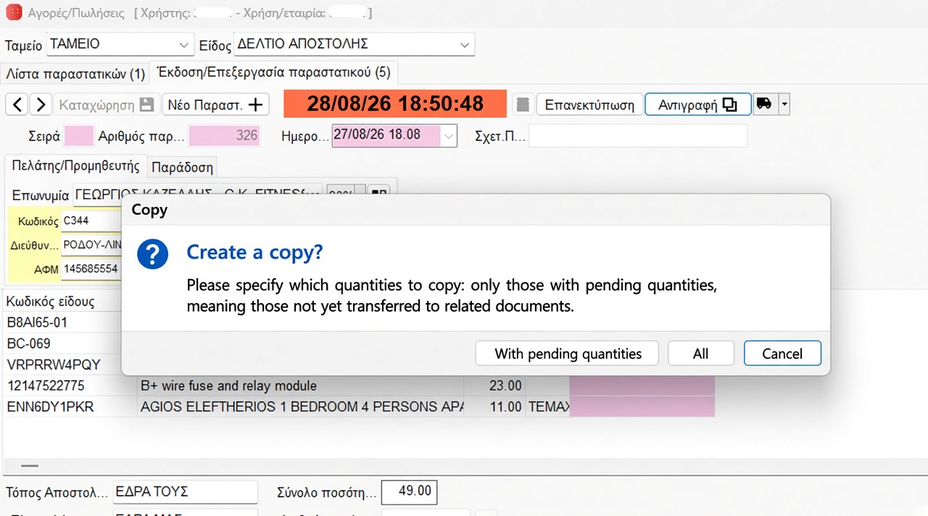Click the Αντιγραφή copy button
Viewport: 928px width, 516px height.
tap(698, 105)
